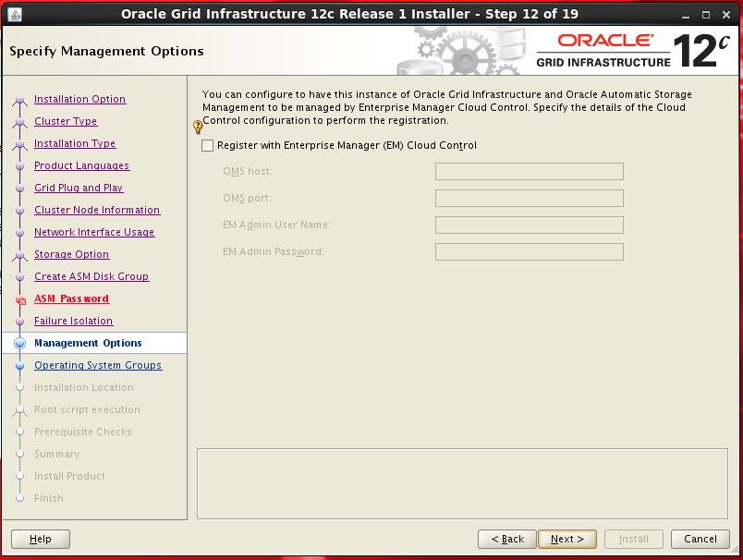Screen dimensions: 743x560
Task: Navigate to Grid Plug and Play step
Action: (79, 188)
